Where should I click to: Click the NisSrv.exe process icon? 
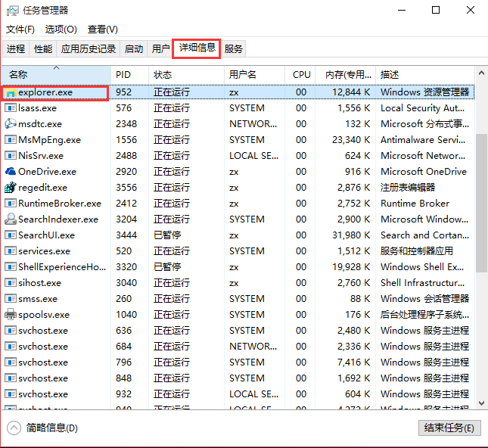click(x=11, y=156)
